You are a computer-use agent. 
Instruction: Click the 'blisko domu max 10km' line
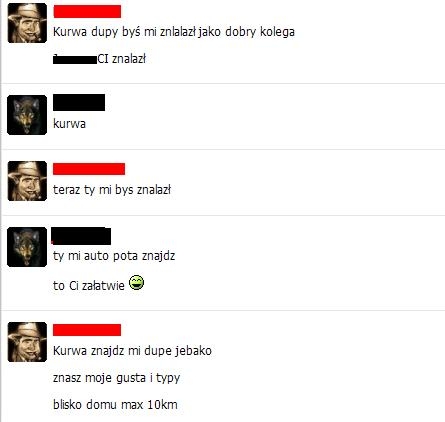coord(115,405)
